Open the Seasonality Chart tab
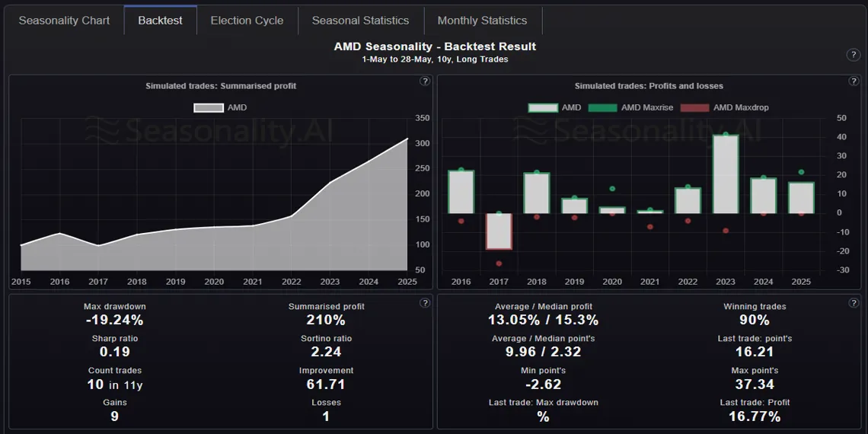This screenshot has width=868, height=434. tap(64, 21)
